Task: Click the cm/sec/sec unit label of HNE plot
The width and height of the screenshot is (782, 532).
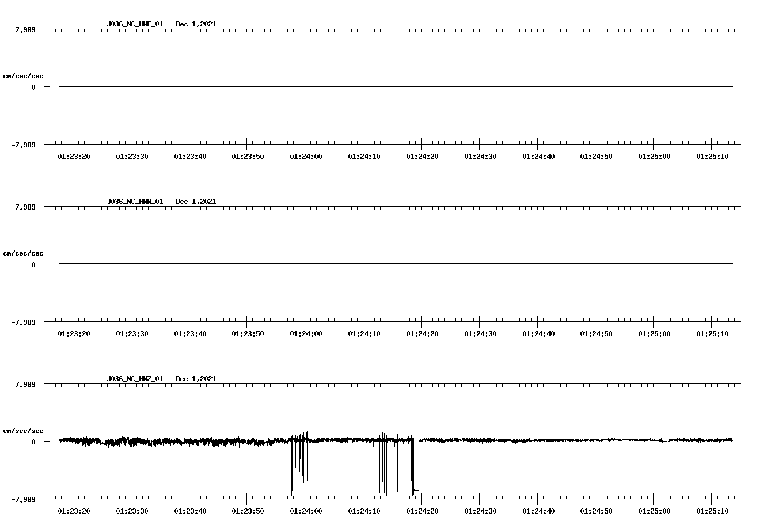Action: [x=23, y=76]
